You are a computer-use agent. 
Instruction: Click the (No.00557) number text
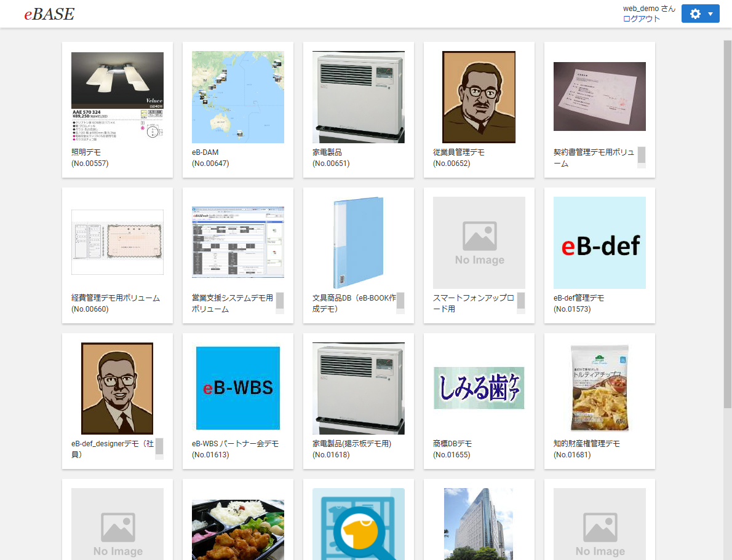pos(90,164)
